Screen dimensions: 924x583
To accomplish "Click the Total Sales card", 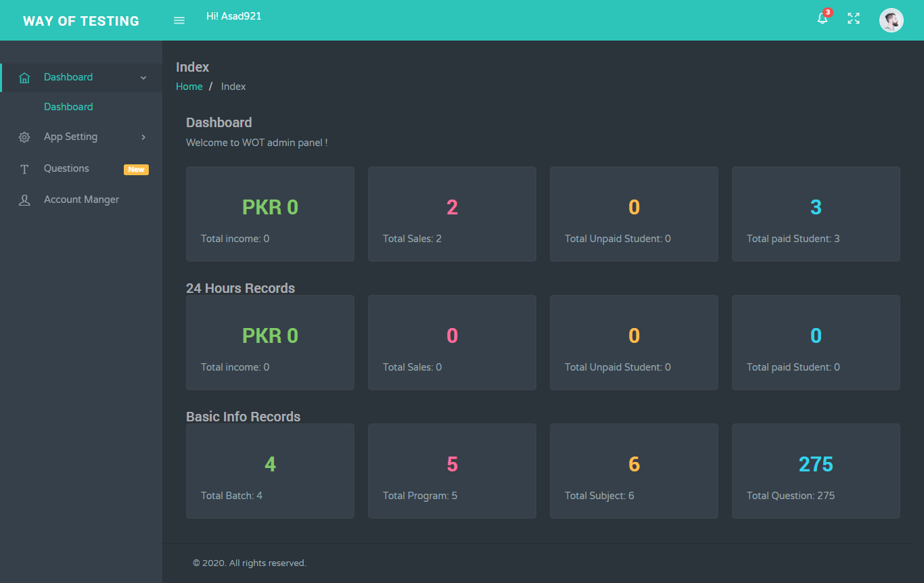I will coord(452,214).
